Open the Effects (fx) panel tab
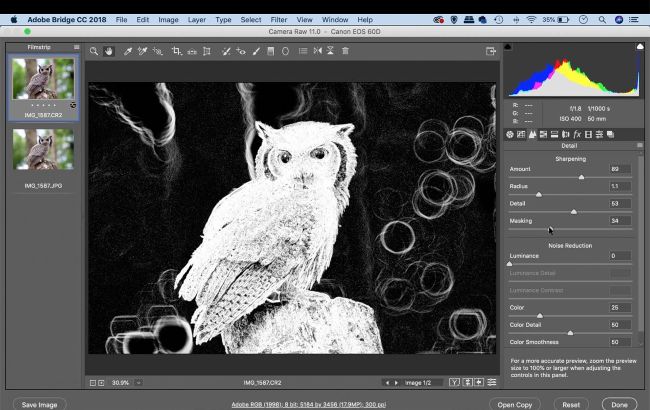Image resolution: width=650 pixels, height=410 pixels. 577,134
